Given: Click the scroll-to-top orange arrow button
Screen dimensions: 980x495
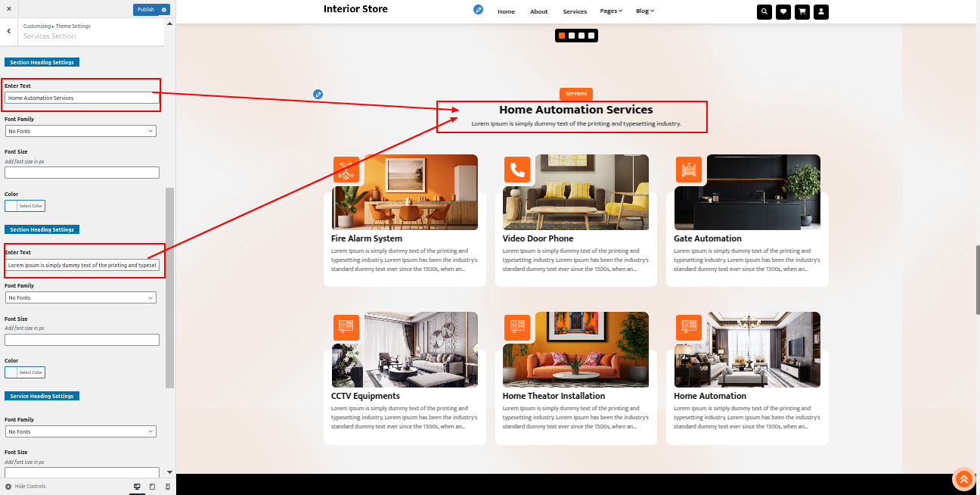Looking at the screenshot, I should (x=963, y=479).
